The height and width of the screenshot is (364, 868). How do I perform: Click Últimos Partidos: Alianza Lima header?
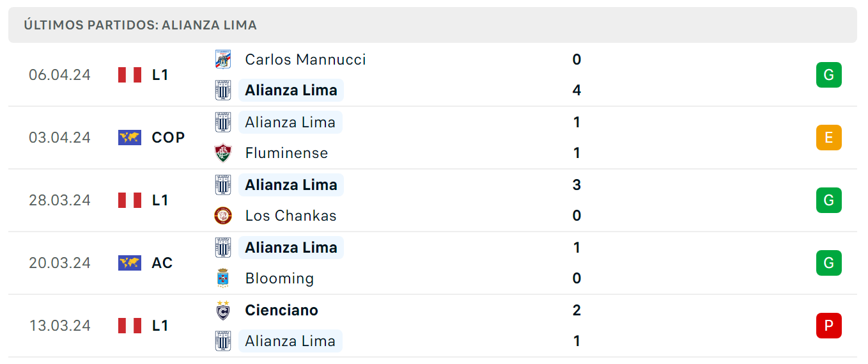140,25
